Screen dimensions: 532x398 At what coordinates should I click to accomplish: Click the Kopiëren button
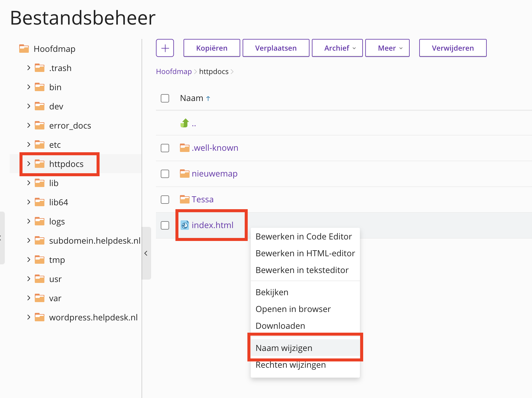click(212, 48)
